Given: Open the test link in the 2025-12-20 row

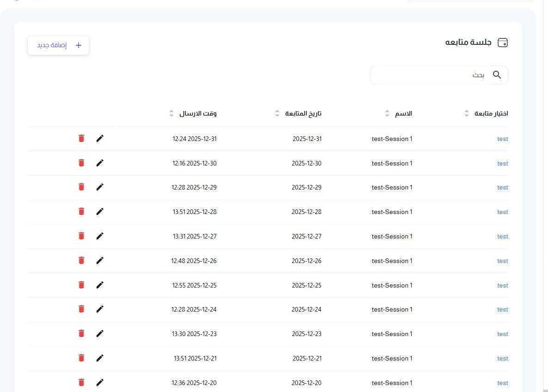Looking at the screenshot, I should pyautogui.click(x=503, y=383).
